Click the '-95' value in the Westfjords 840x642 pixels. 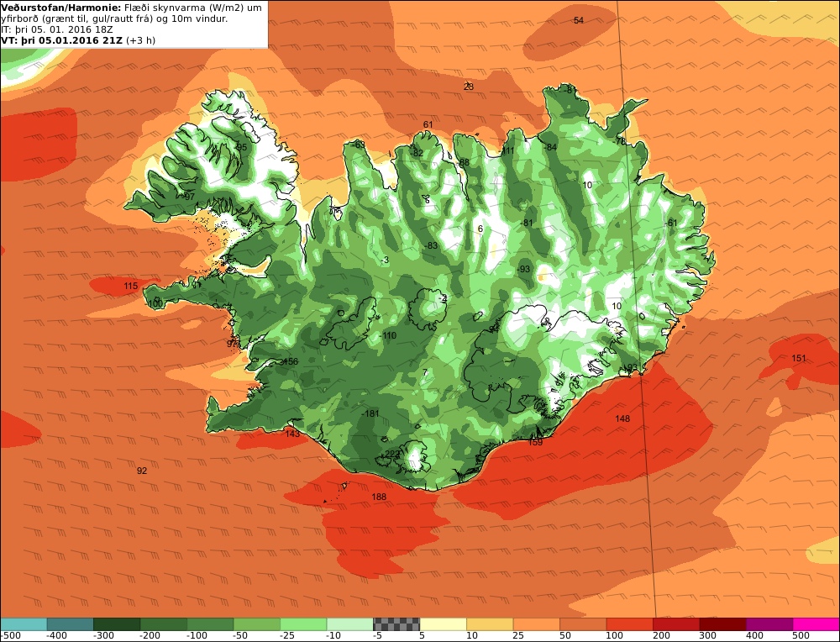pyautogui.click(x=240, y=147)
